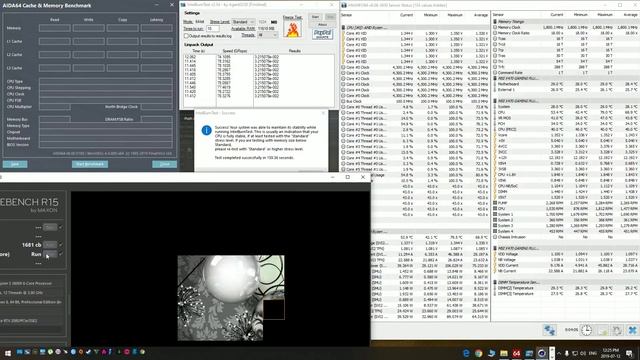Click the Memory Read field in AIDA64
The width and height of the screenshot is (640, 360).
coord(55,28)
